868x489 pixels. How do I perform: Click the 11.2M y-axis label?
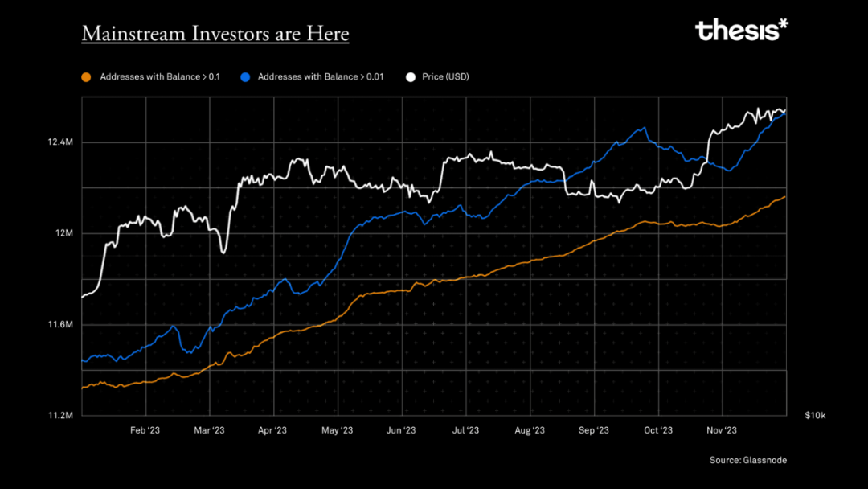(61, 416)
